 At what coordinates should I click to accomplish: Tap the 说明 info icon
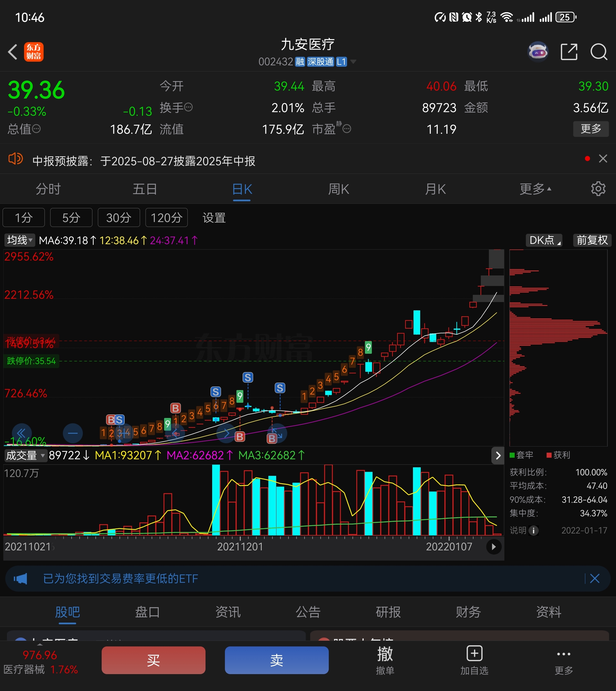[533, 530]
